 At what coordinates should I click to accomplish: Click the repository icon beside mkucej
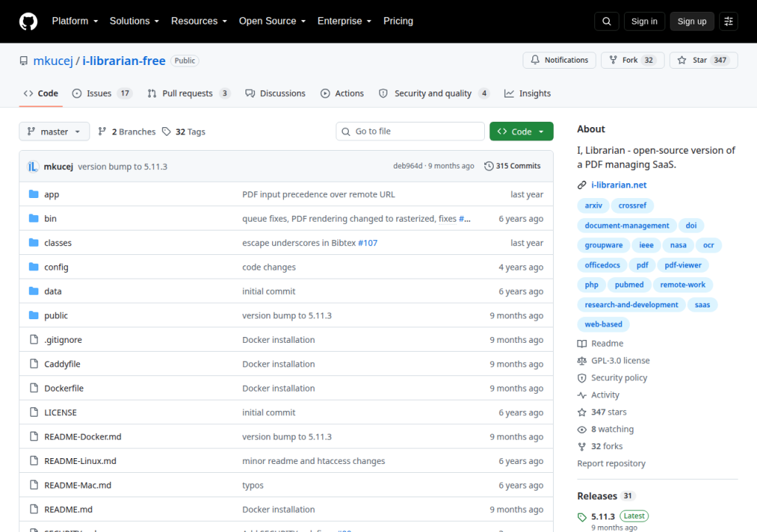pyautogui.click(x=24, y=61)
